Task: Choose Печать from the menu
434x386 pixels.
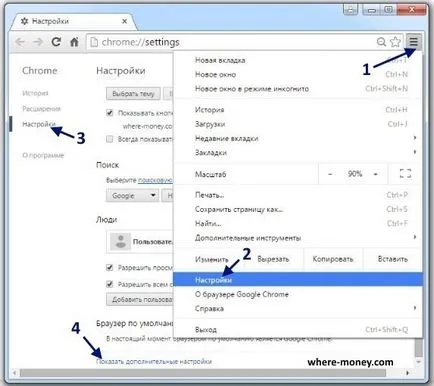Action: coord(297,195)
